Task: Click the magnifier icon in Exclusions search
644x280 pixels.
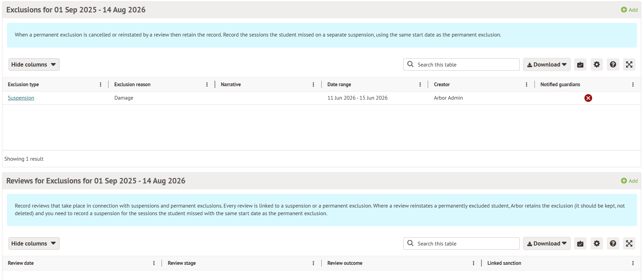Action: point(410,64)
